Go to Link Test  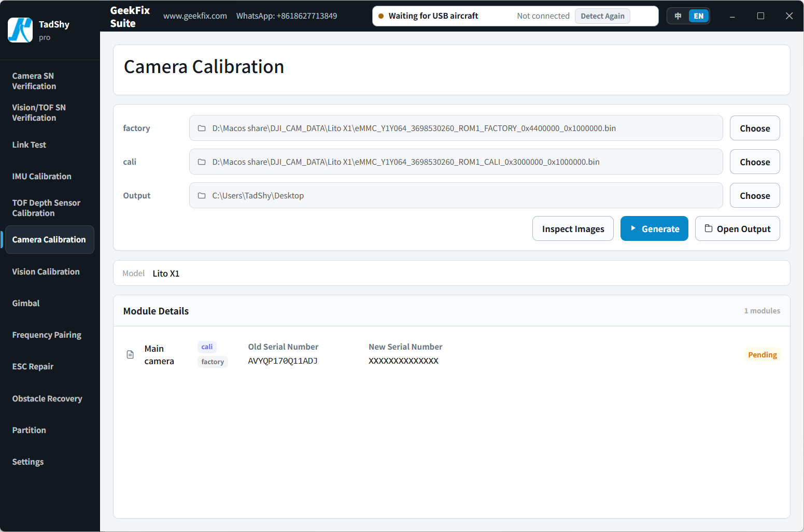coord(50,145)
